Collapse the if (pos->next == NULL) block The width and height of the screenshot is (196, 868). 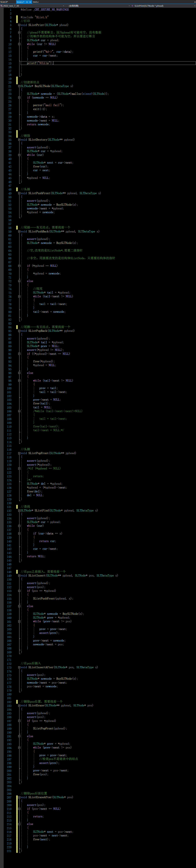(19, 809)
